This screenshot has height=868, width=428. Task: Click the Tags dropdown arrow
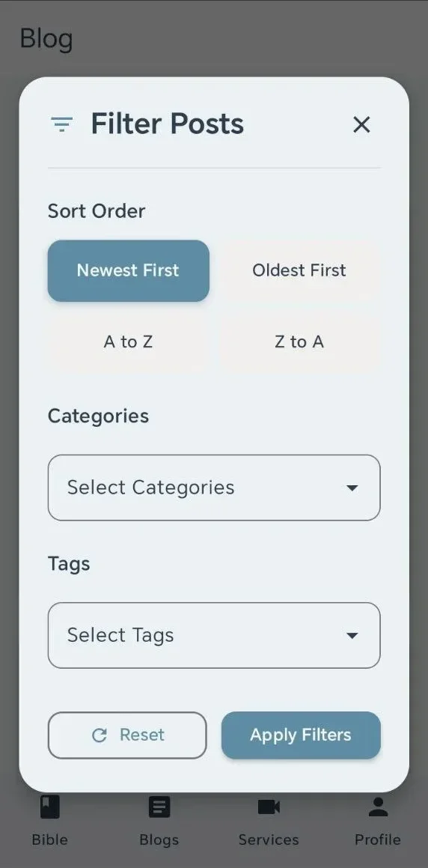[x=352, y=636]
